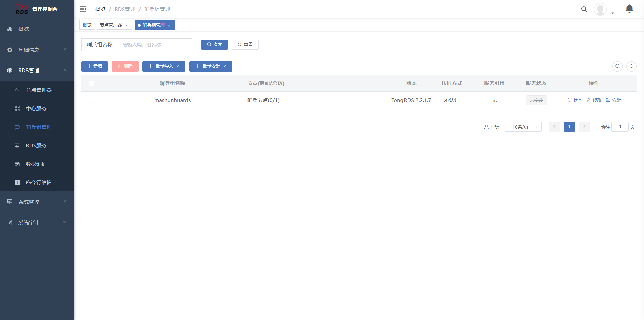Click the mashunhuards group name cell

click(x=172, y=100)
